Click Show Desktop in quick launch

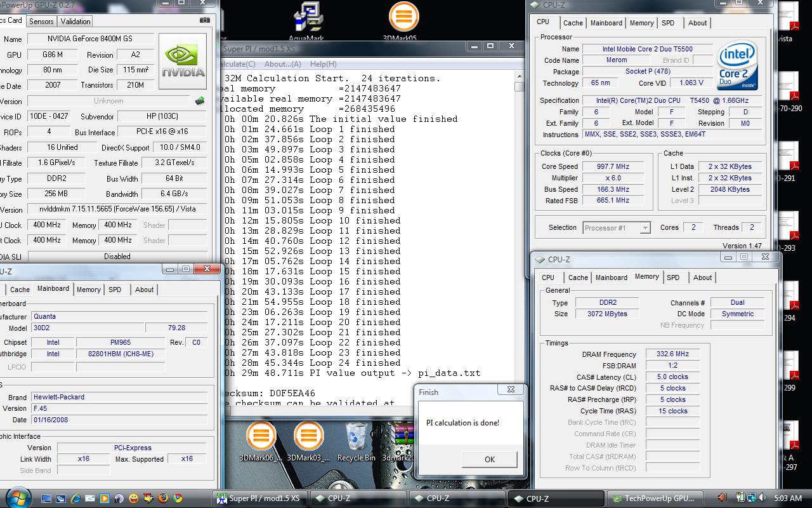[47, 498]
